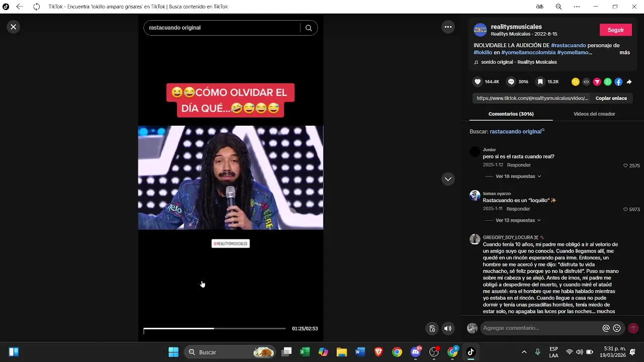The width and height of the screenshot is (644, 362).
Task: Click Responder under Junior's comment
Action: coord(519,165)
